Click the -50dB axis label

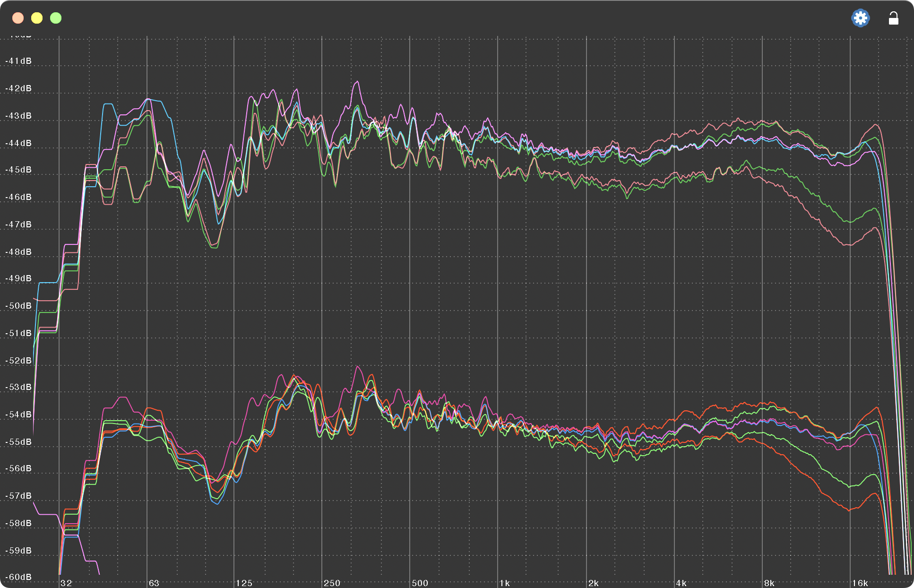coord(18,306)
